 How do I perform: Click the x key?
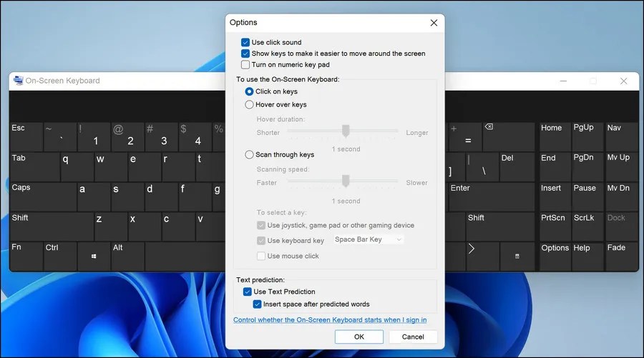[x=144, y=227]
